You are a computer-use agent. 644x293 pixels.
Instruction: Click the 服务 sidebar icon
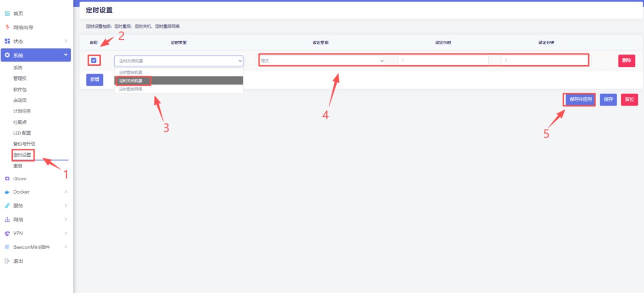[7, 206]
